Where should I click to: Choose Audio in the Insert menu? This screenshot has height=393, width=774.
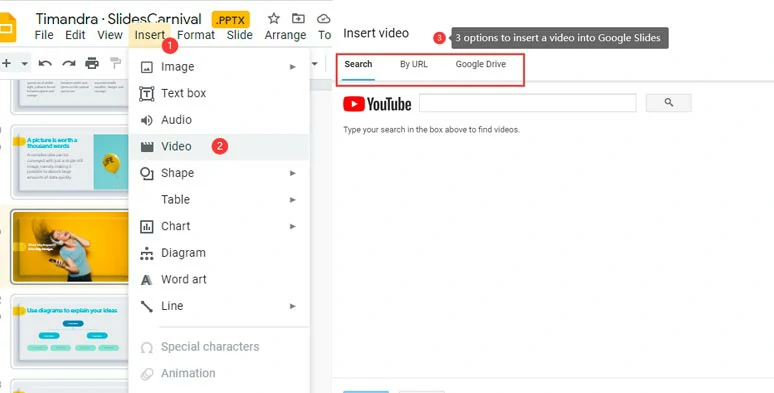tap(219, 120)
